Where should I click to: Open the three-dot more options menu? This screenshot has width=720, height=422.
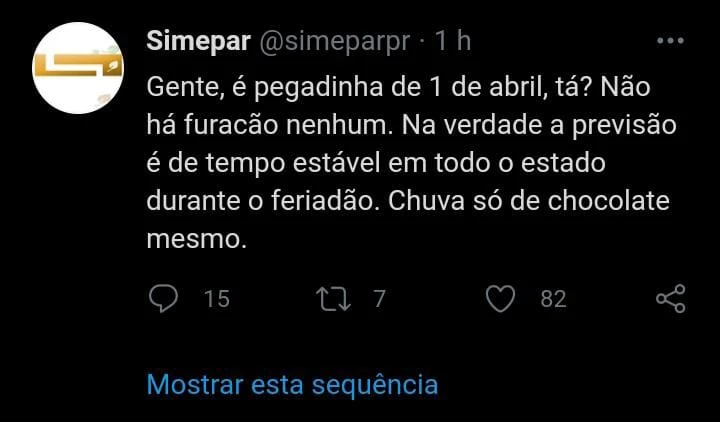[669, 42]
